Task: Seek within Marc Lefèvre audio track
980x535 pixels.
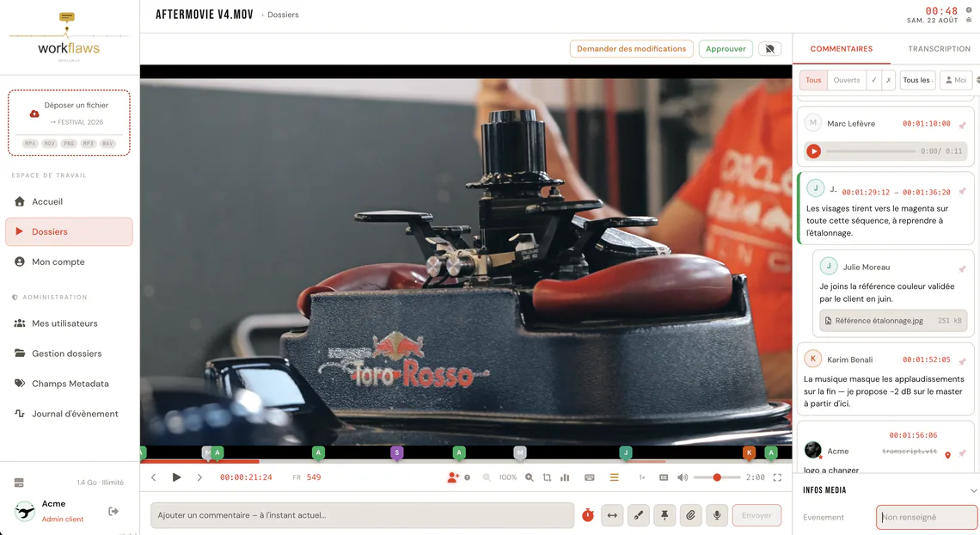Action: tap(871, 151)
